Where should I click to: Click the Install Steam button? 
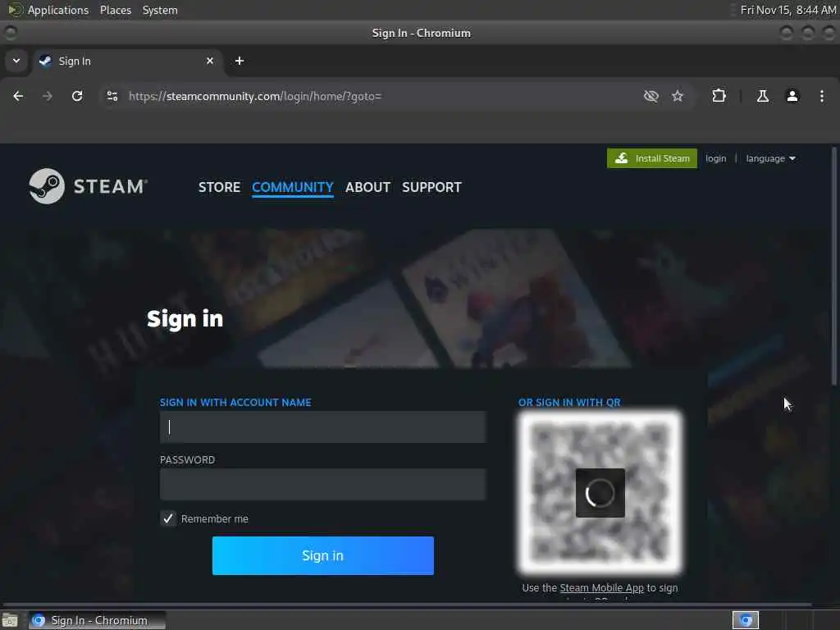tap(652, 158)
